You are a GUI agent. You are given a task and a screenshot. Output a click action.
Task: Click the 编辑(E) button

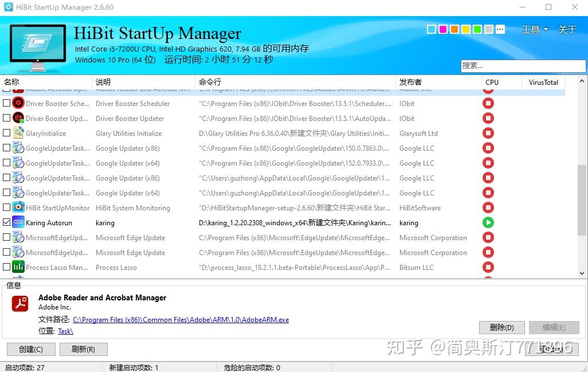554,327
